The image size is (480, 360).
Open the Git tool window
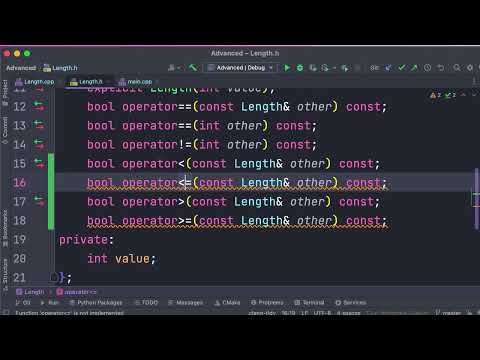pyautogui.click(x=23, y=303)
